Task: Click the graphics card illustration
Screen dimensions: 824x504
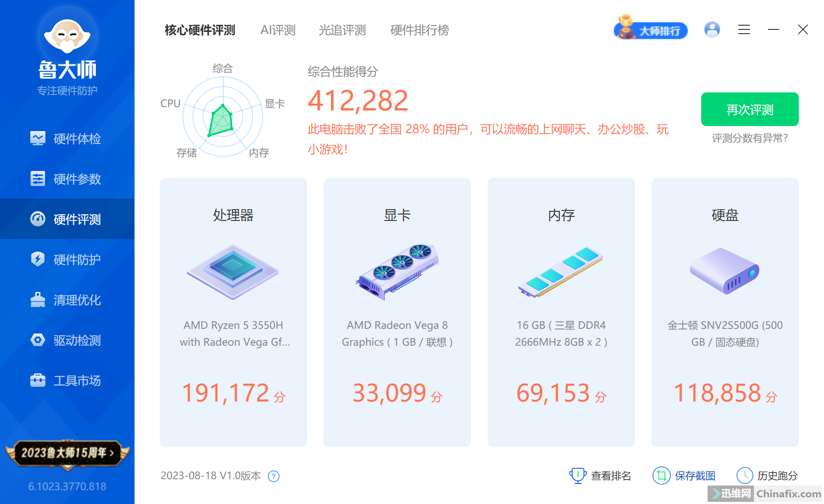Action: (397, 272)
